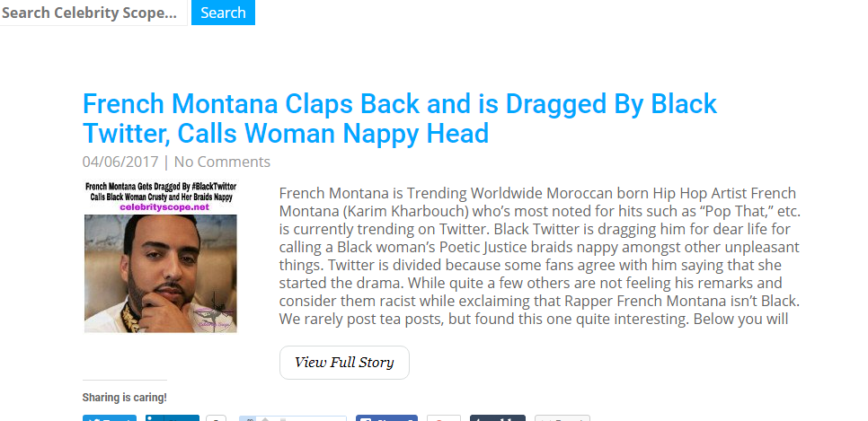The width and height of the screenshot is (868, 421).
Task: Click the light blue Reddit share widget
Action: point(292,417)
